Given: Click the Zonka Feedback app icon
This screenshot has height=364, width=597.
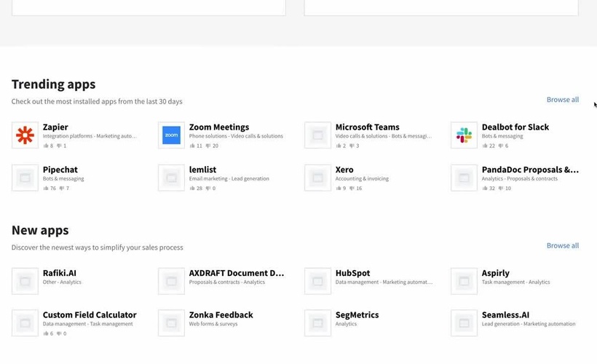Looking at the screenshot, I should [x=171, y=323].
